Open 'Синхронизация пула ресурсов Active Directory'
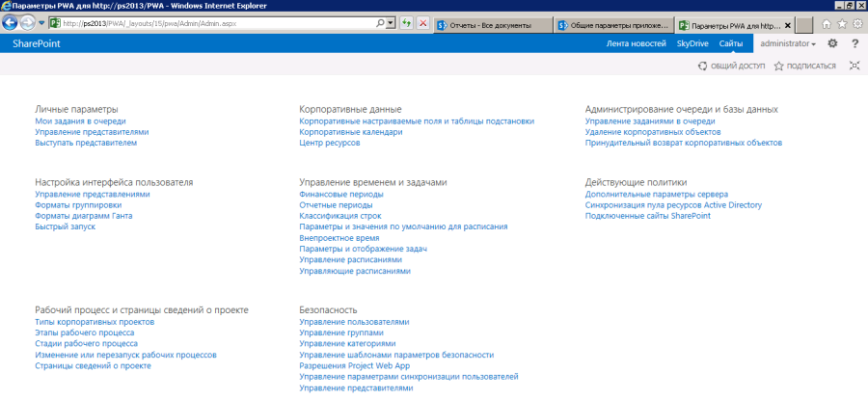 [674, 205]
